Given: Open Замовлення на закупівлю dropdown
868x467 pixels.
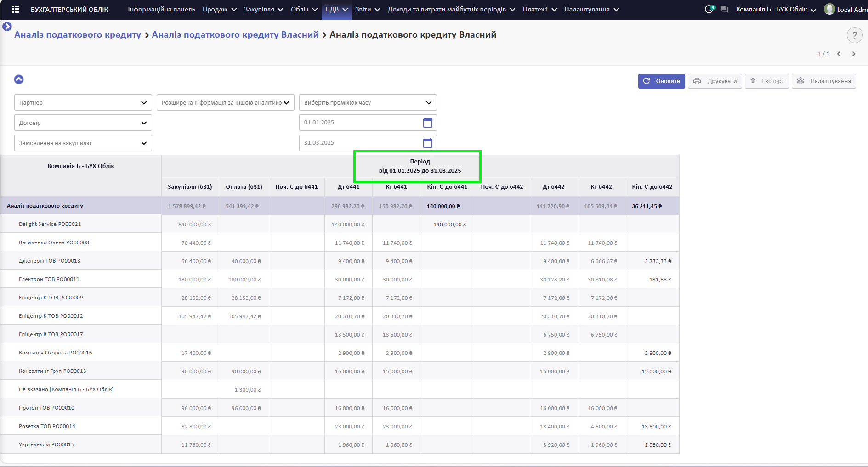Looking at the screenshot, I should pyautogui.click(x=83, y=143).
